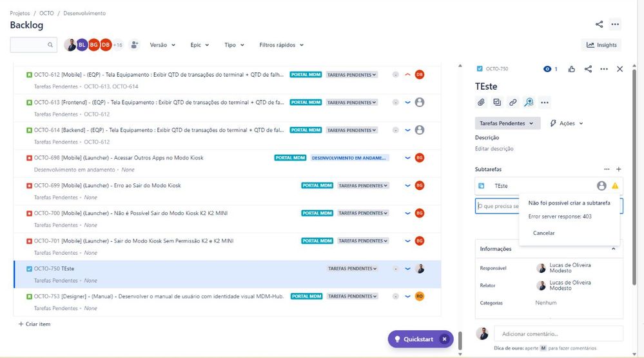Vote with the thumbs-up icon
The image size is (644, 358).
click(x=572, y=69)
